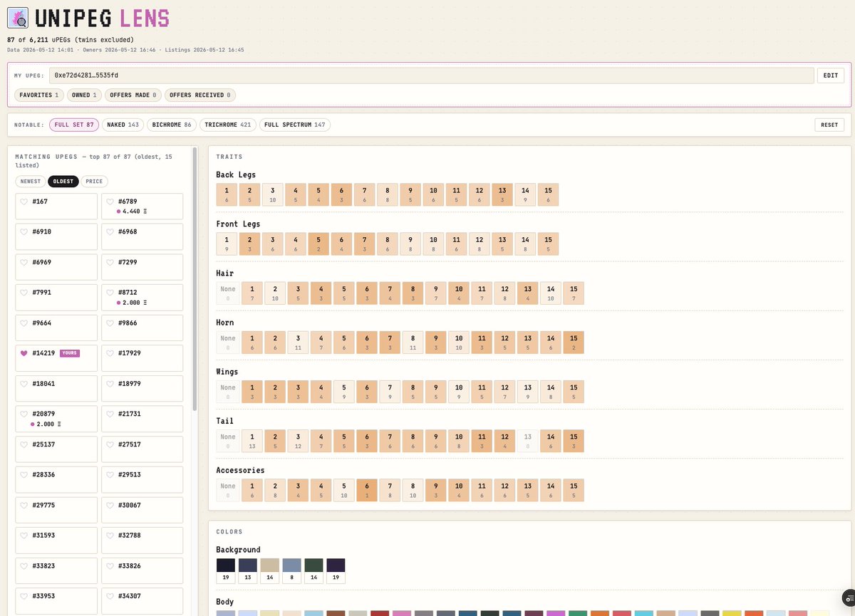Toggle Back Legs trait 3
This screenshot has height=616, width=855.
pyautogui.click(x=272, y=195)
